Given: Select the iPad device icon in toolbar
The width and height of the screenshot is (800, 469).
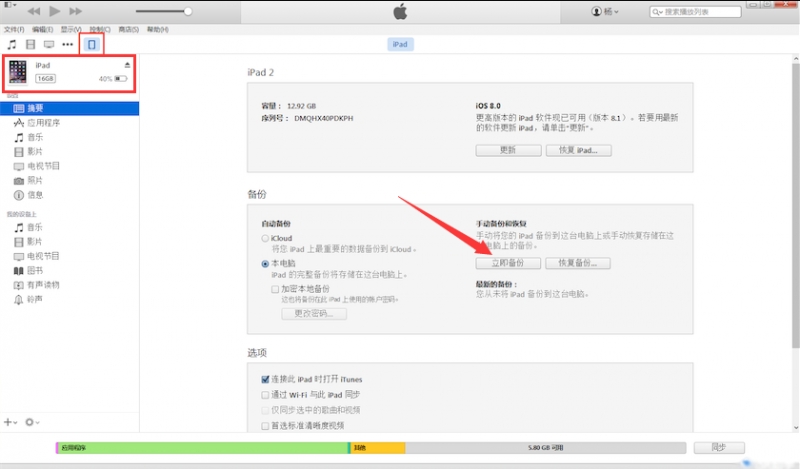Looking at the screenshot, I should pyautogui.click(x=92, y=44).
